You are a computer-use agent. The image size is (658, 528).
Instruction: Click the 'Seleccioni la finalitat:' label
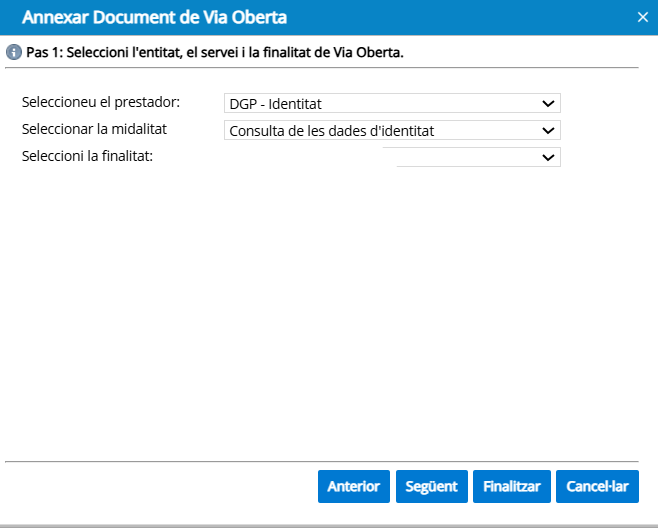point(86,156)
